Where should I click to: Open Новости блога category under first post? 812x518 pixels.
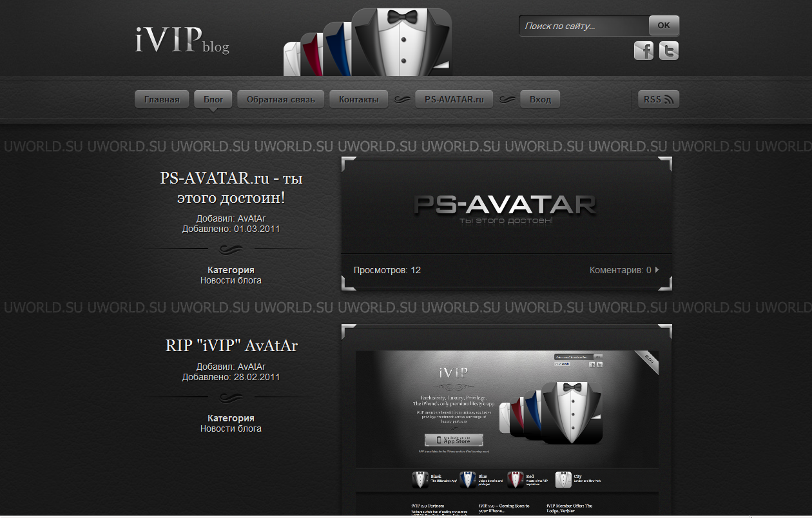[x=231, y=280]
